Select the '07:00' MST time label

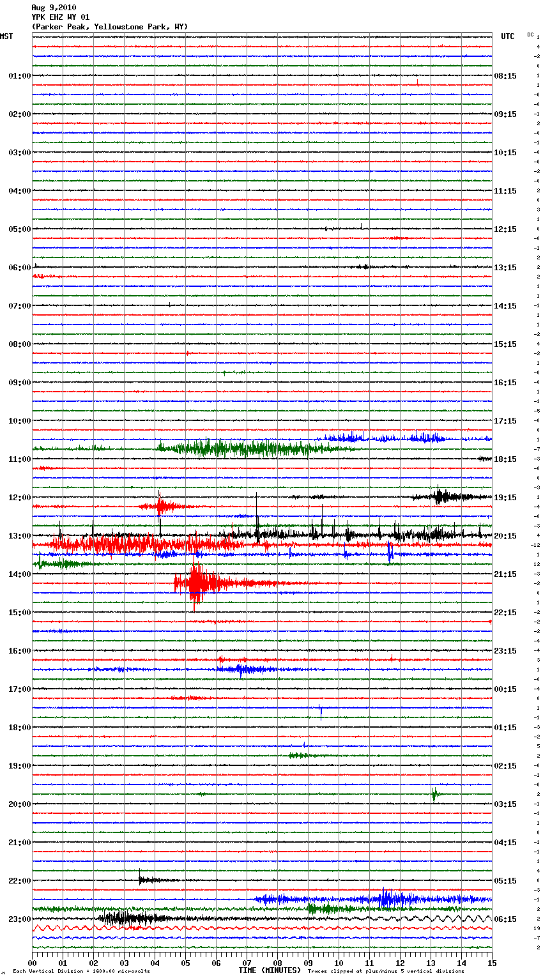pos(20,306)
